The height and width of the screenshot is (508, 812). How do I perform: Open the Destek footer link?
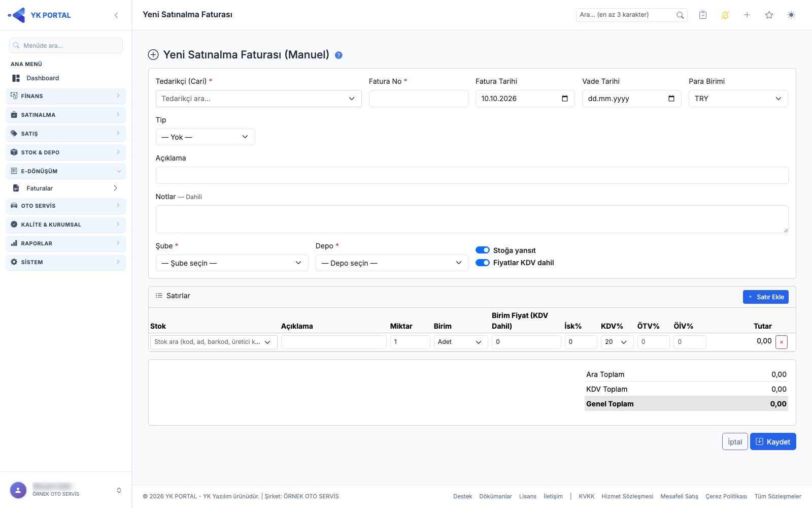pyautogui.click(x=463, y=496)
